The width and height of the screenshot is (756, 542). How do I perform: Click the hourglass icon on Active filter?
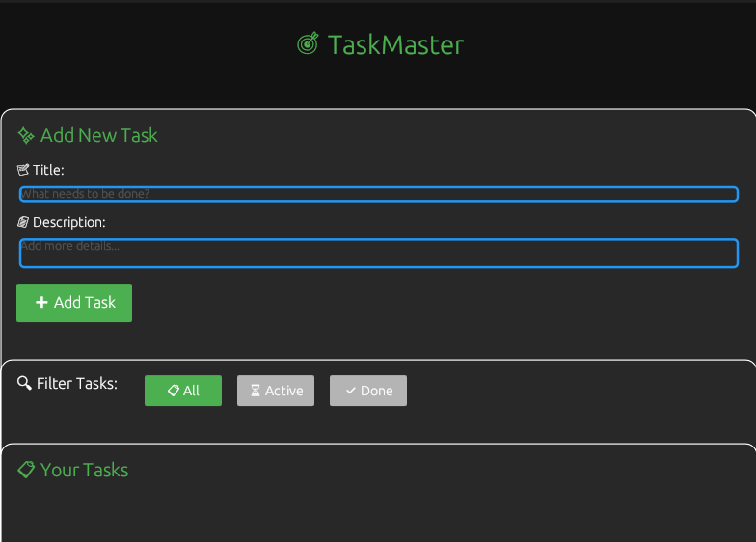pyautogui.click(x=255, y=391)
